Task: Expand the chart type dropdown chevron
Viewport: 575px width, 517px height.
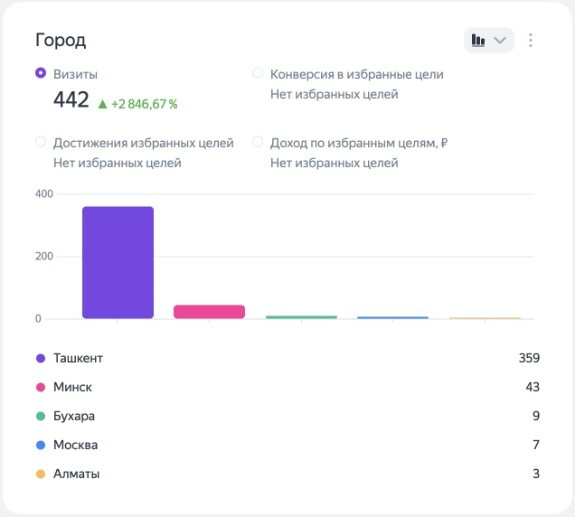Action: tap(500, 40)
